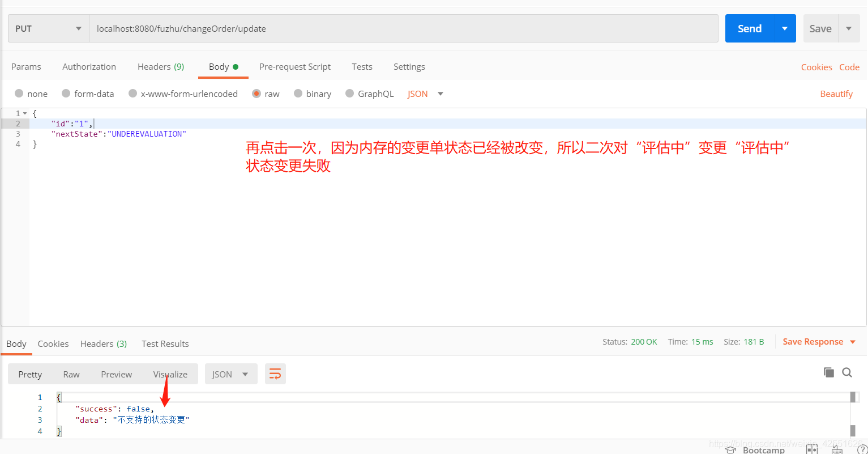Toggle word wrap for the response

click(x=275, y=374)
